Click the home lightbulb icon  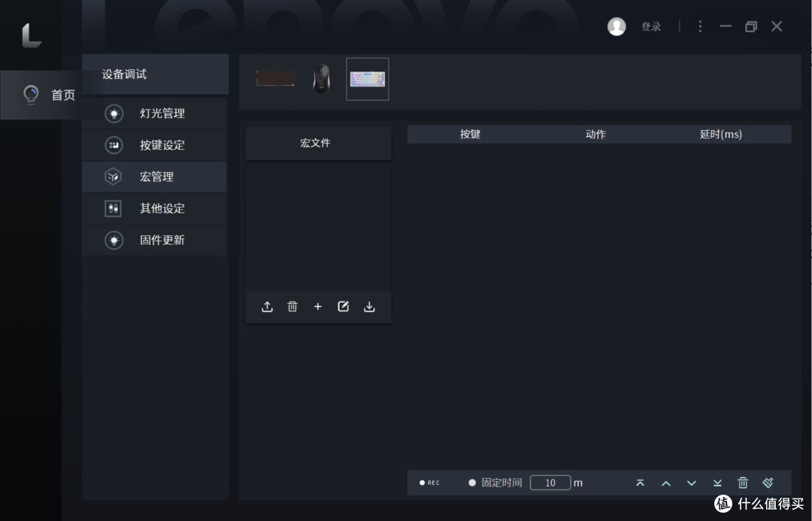(x=31, y=95)
